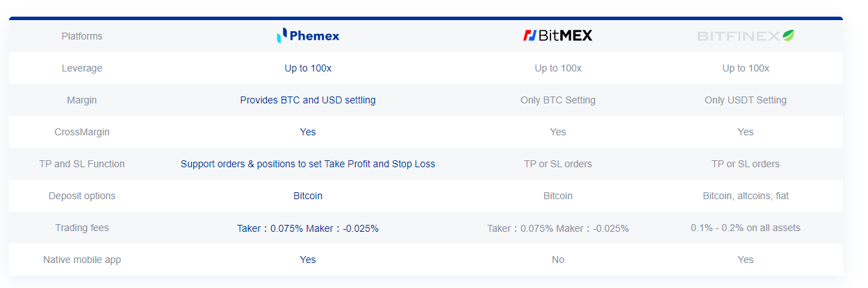This screenshot has width=868, height=288.
Task: Click 'Support orders & positions' Phemex description
Action: tap(308, 164)
